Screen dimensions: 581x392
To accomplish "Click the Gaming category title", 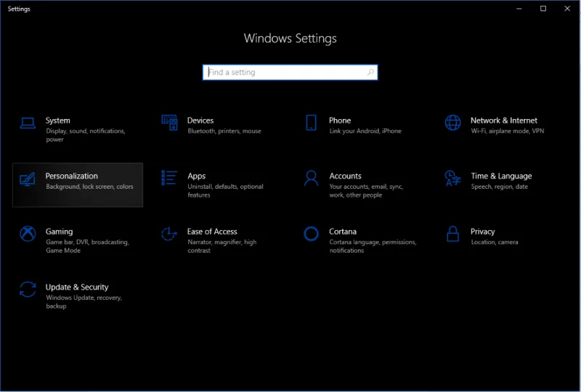I will tap(59, 232).
